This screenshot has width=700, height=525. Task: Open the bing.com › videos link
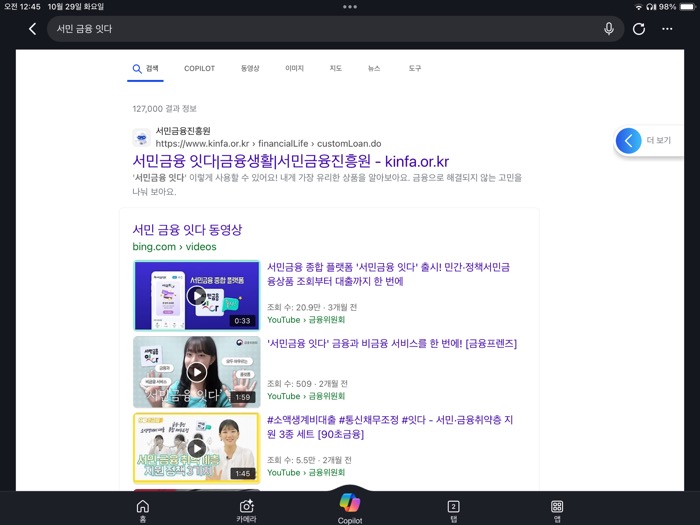(x=175, y=247)
